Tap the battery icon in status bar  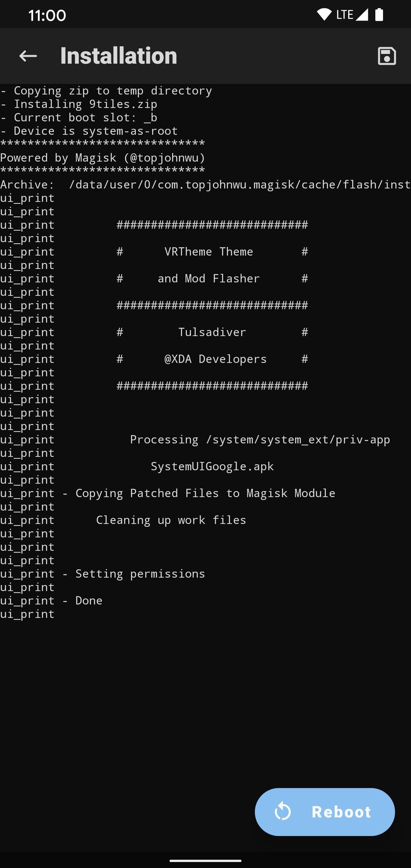click(379, 15)
